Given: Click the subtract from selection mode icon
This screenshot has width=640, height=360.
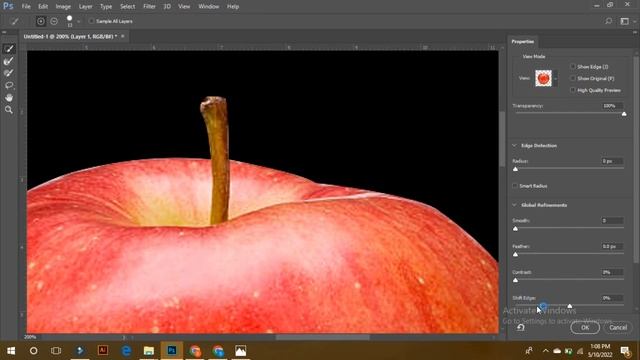Looking at the screenshot, I should click(x=54, y=21).
